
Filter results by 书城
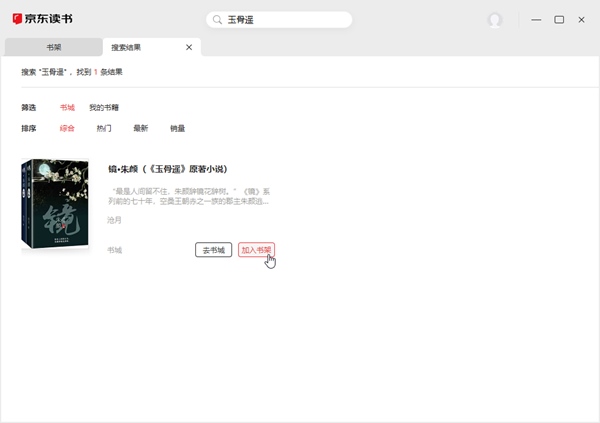coord(67,107)
